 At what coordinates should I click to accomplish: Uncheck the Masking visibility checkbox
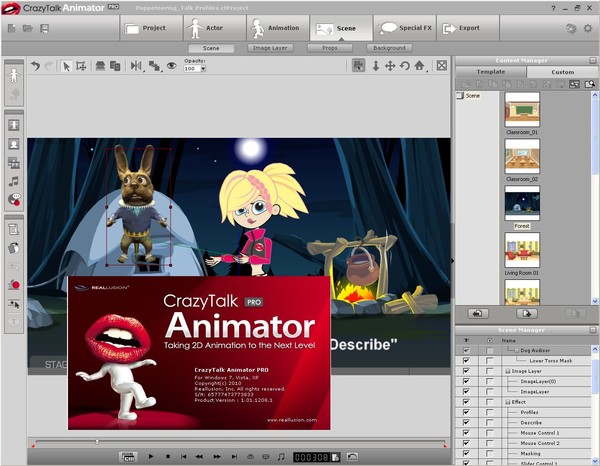point(466,453)
